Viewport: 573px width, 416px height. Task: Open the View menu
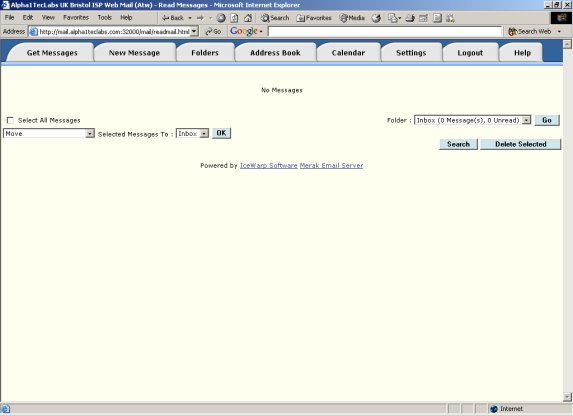48,18
